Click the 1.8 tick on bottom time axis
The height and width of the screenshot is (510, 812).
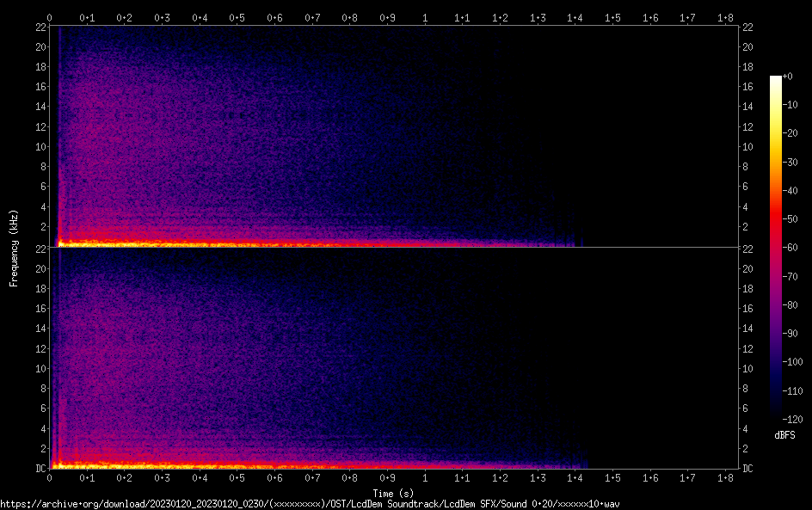click(x=725, y=478)
